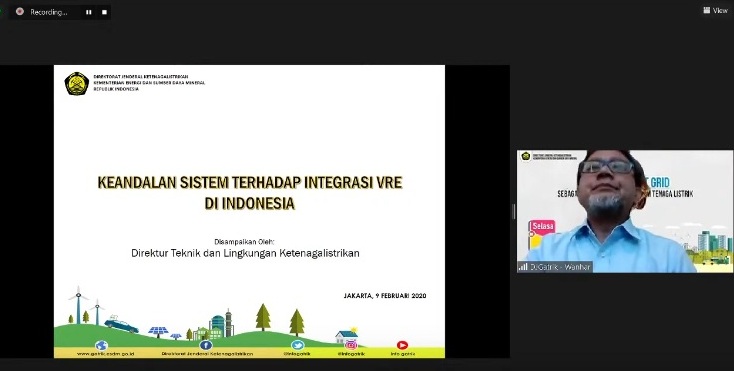Click 'KEANDALAN SISTEM TERHADAP INTEGRASI VRE' title

coord(250,182)
